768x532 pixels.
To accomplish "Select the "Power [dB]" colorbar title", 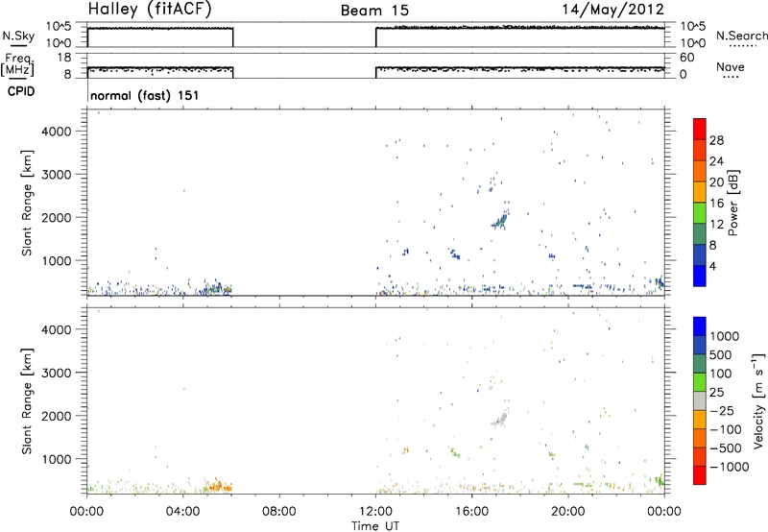I will pos(733,203).
